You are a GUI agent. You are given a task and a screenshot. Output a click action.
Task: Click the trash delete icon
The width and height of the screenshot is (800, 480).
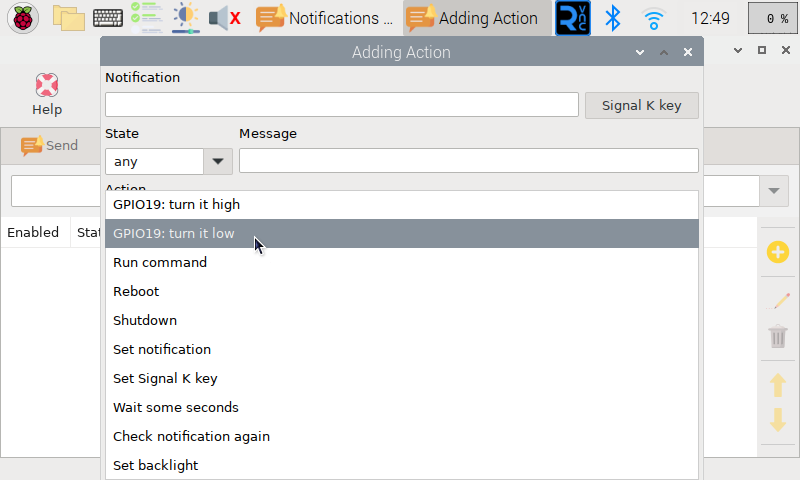click(x=778, y=336)
